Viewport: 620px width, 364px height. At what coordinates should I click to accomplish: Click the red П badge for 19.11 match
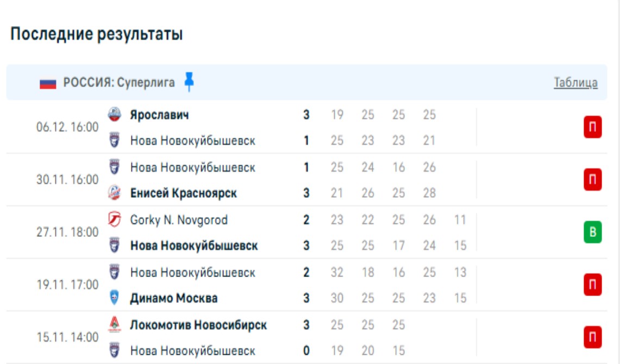(593, 285)
